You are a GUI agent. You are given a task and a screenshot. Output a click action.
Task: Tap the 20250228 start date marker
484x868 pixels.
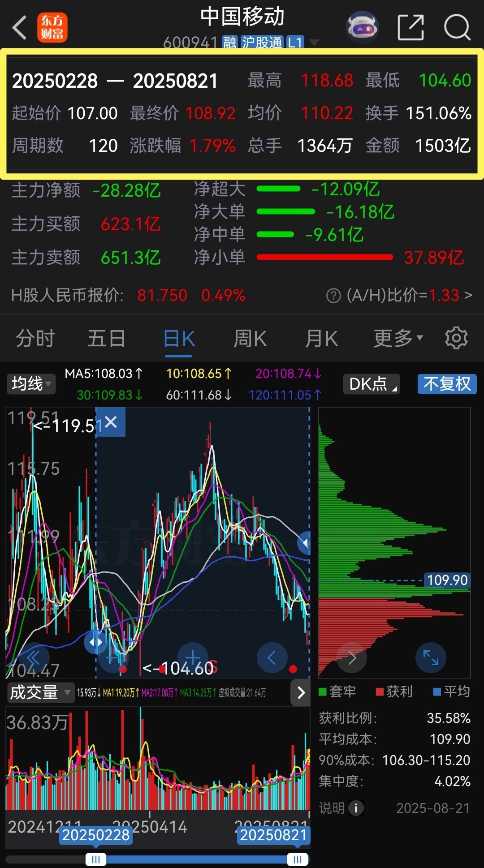pyautogui.click(x=96, y=835)
